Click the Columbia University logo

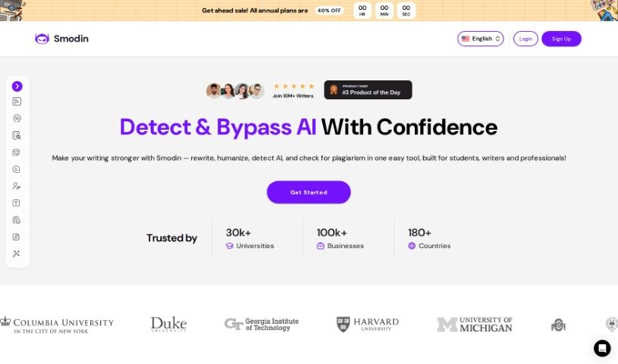[x=57, y=325]
